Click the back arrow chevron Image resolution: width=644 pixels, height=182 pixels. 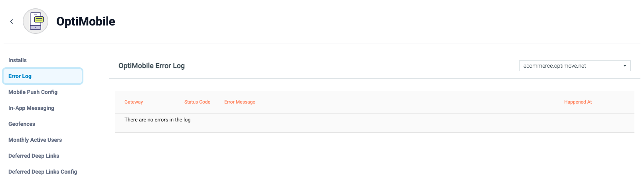coord(12,22)
